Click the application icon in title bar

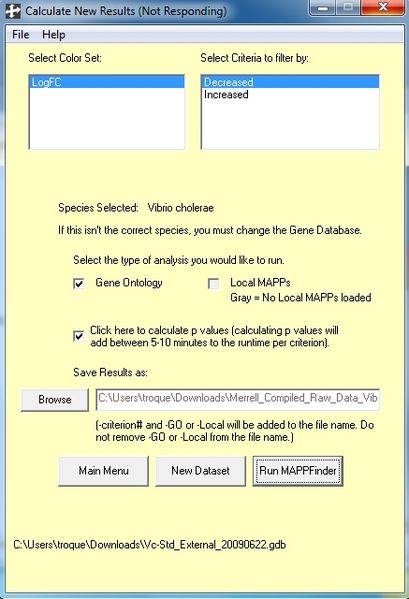[13, 11]
